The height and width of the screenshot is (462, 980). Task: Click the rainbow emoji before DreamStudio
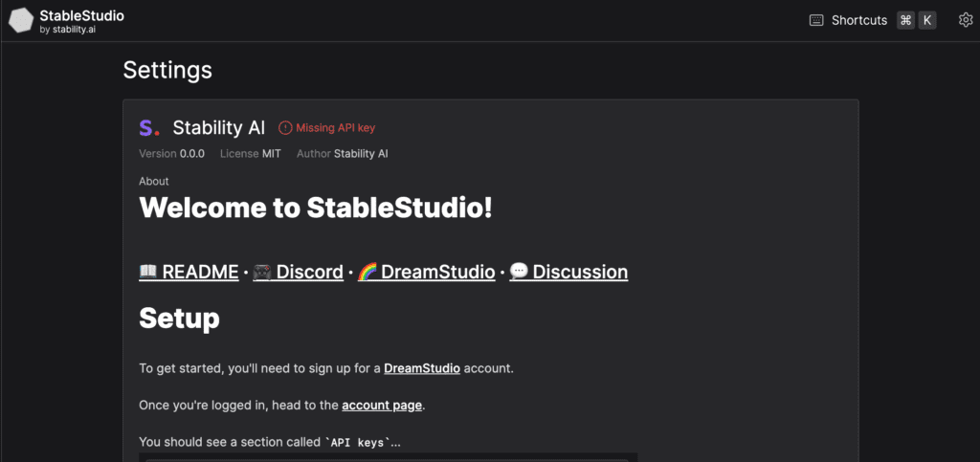[367, 272]
